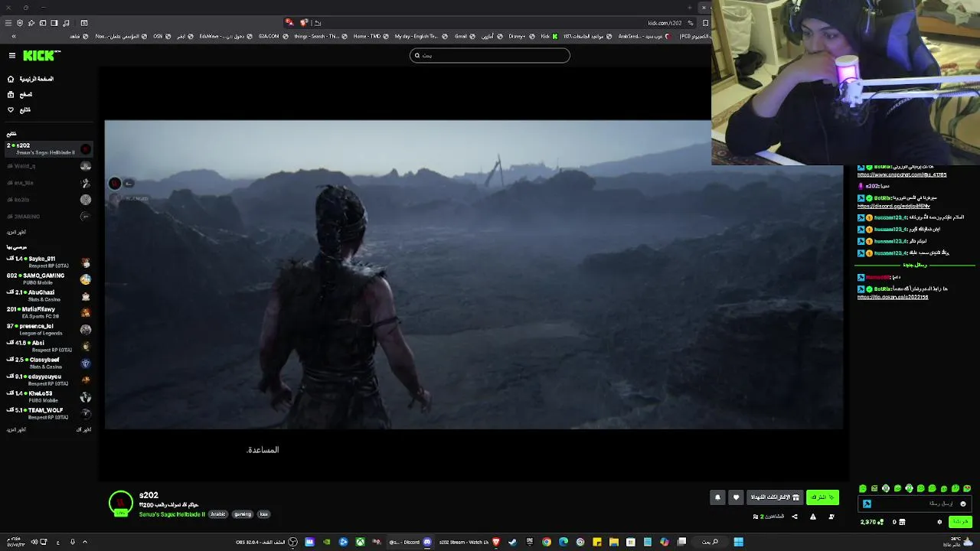Open odayyouyou Respect RP channel
The width and height of the screenshot is (980, 551).
(49, 380)
